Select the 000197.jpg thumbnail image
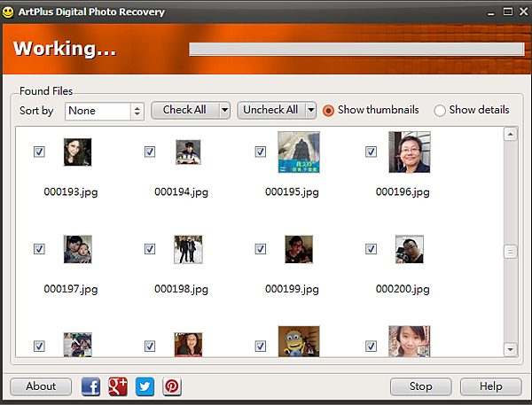Viewport: 532px width, 405px height. click(78, 249)
